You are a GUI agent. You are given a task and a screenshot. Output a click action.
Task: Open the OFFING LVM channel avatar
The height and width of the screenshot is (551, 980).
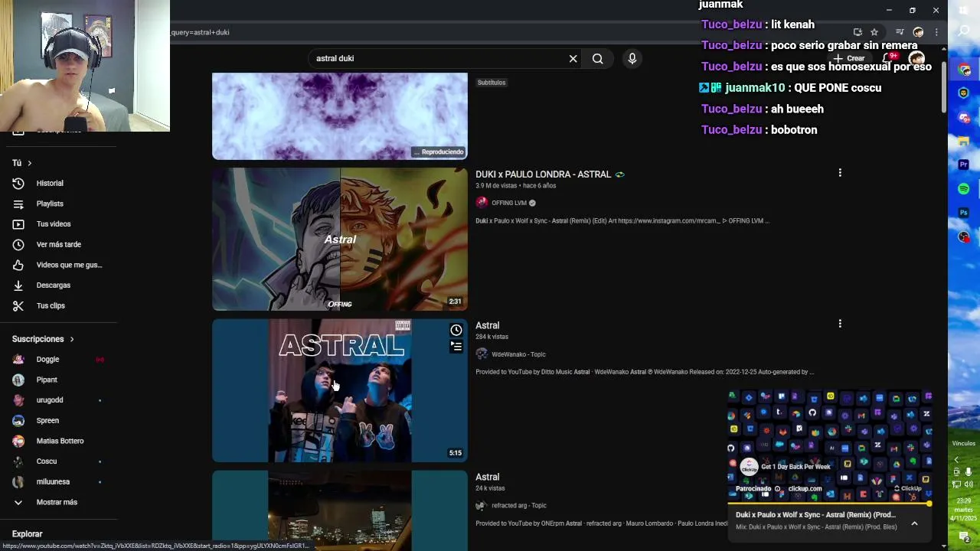[x=482, y=203]
